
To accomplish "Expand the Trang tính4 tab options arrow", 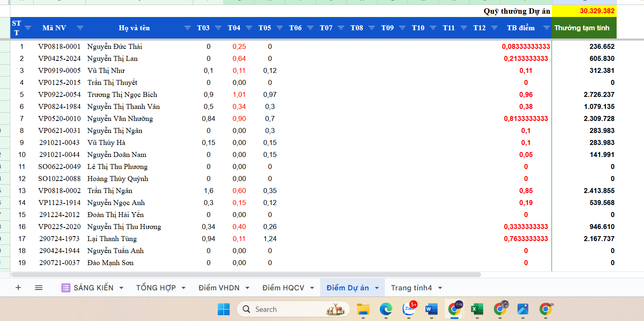I will (440, 288).
